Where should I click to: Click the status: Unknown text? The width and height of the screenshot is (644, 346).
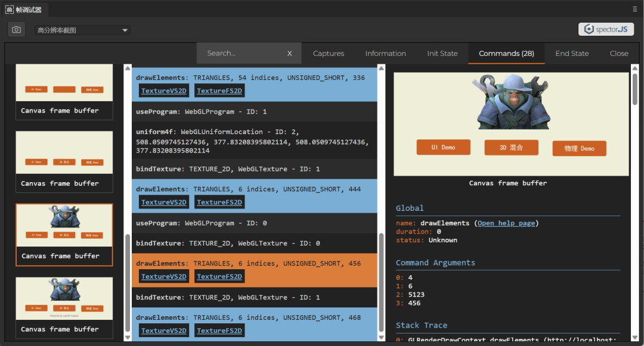426,240
